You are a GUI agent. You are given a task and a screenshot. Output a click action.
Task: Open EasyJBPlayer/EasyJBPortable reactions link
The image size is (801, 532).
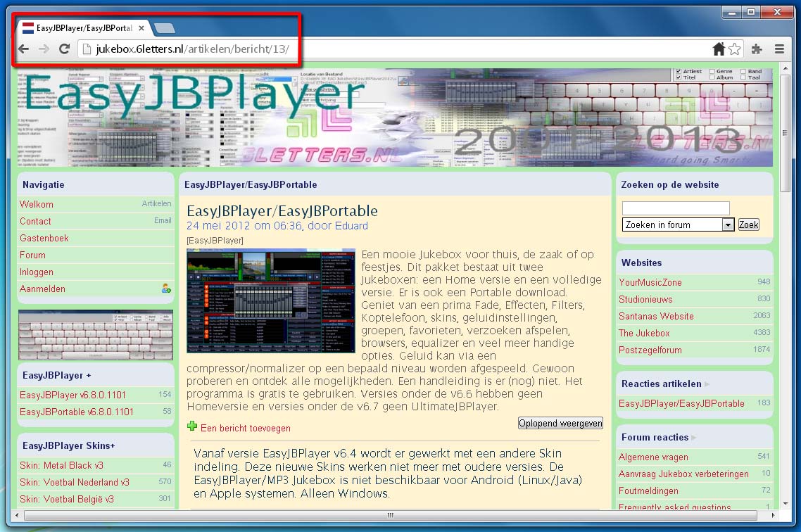click(x=681, y=403)
